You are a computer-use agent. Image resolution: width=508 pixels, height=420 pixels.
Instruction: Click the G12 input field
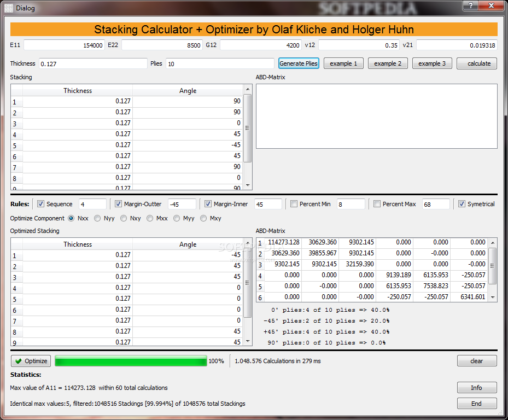click(260, 45)
